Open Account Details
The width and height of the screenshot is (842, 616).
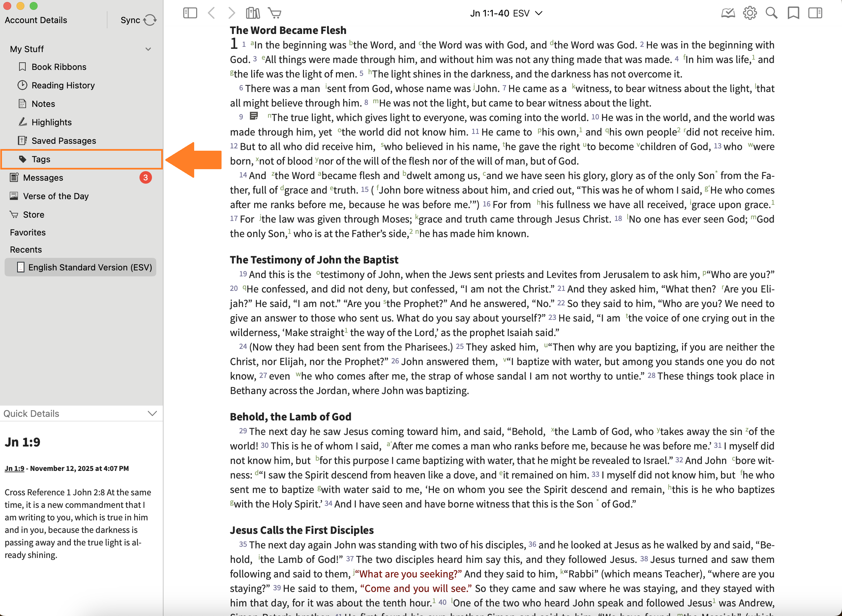pyautogui.click(x=36, y=20)
